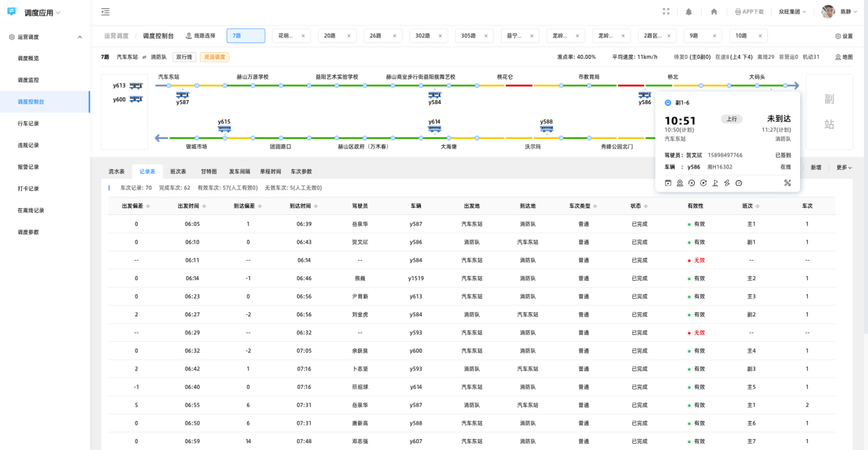Switch to the 班次表 tab

(178, 172)
